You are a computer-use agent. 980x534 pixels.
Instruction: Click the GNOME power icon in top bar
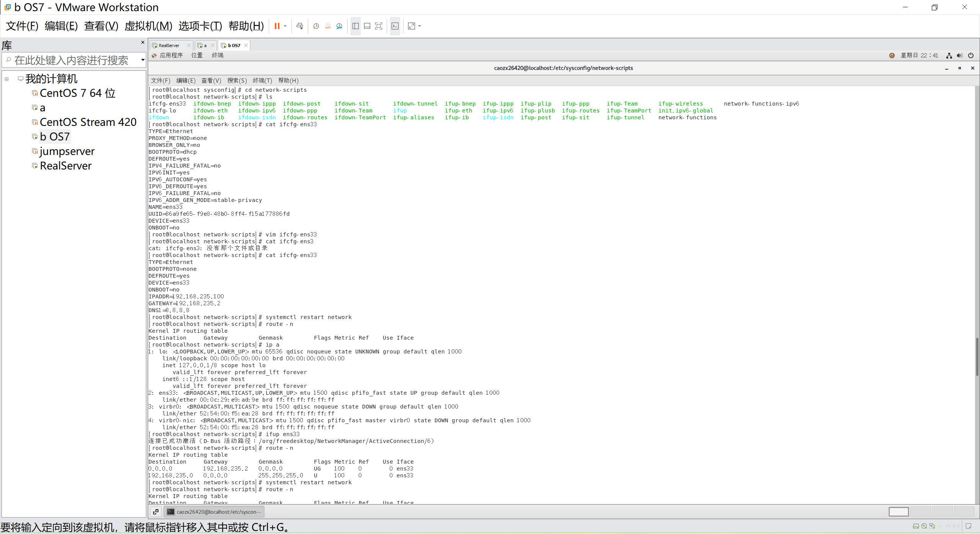(x=970, y=55)
